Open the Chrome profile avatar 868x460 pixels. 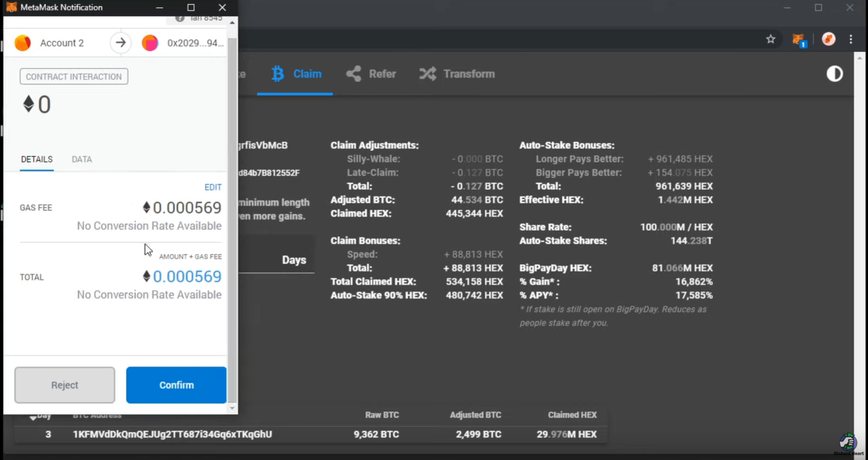click(828, 39)
